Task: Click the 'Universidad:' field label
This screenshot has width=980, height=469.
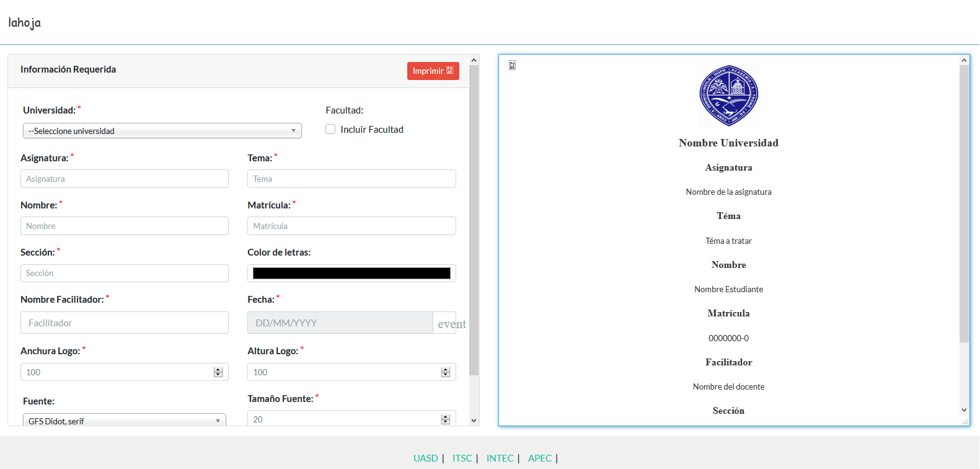Action: [49, 110]
